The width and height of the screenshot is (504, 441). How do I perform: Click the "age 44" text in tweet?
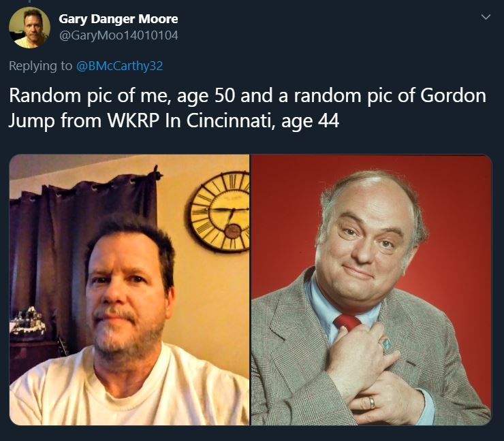coord(310,121)
